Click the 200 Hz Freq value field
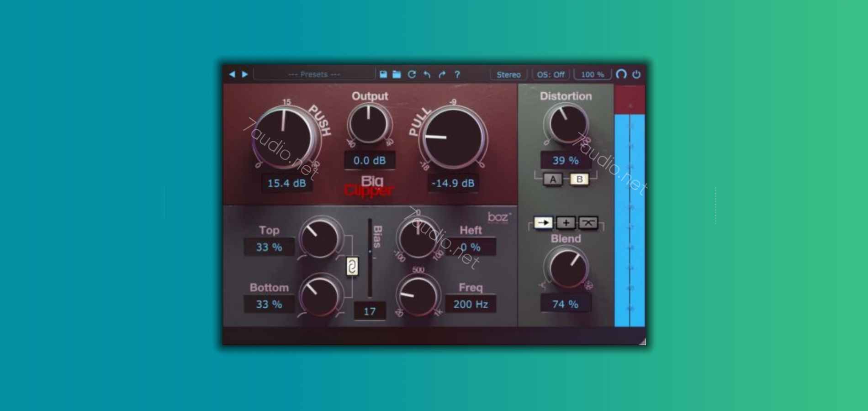The height and width of the screenshot is (411, 868). (x=471, y=304)
